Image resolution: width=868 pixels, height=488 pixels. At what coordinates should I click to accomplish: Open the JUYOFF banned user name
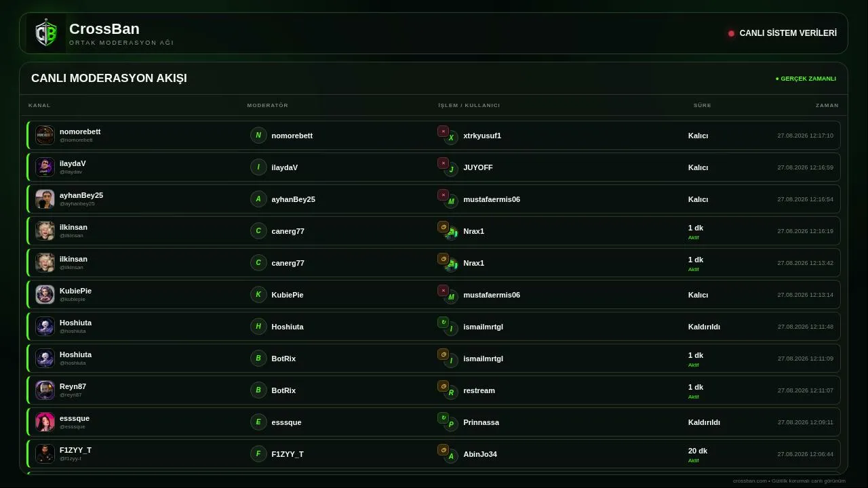[x=478, y=167]
